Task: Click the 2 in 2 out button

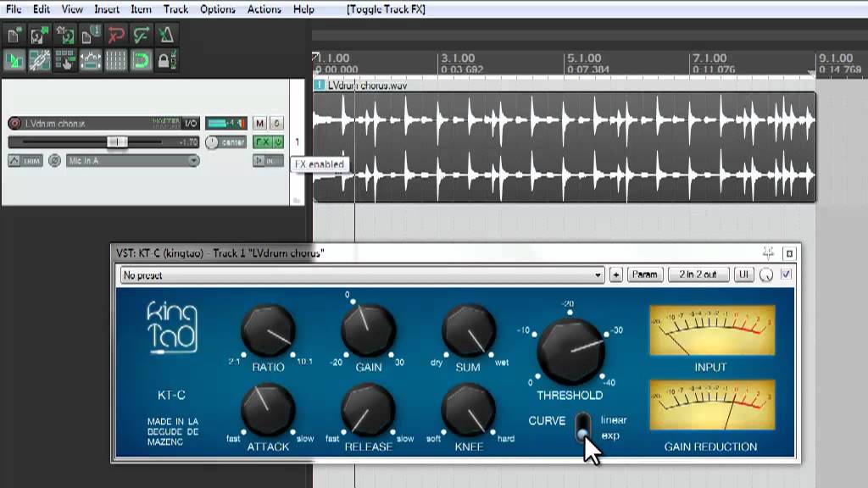Action: coord(698,275)
